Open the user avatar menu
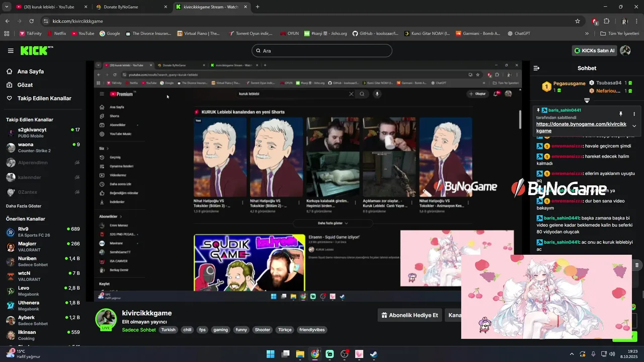This screenshot has width=644, height=362. click(625, 51)
